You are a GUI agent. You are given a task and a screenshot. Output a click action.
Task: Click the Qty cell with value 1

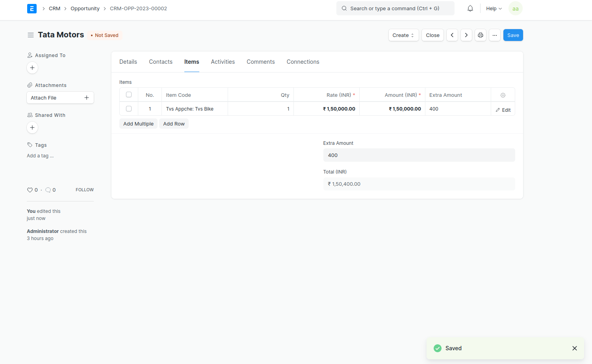[x=260, y=109]
